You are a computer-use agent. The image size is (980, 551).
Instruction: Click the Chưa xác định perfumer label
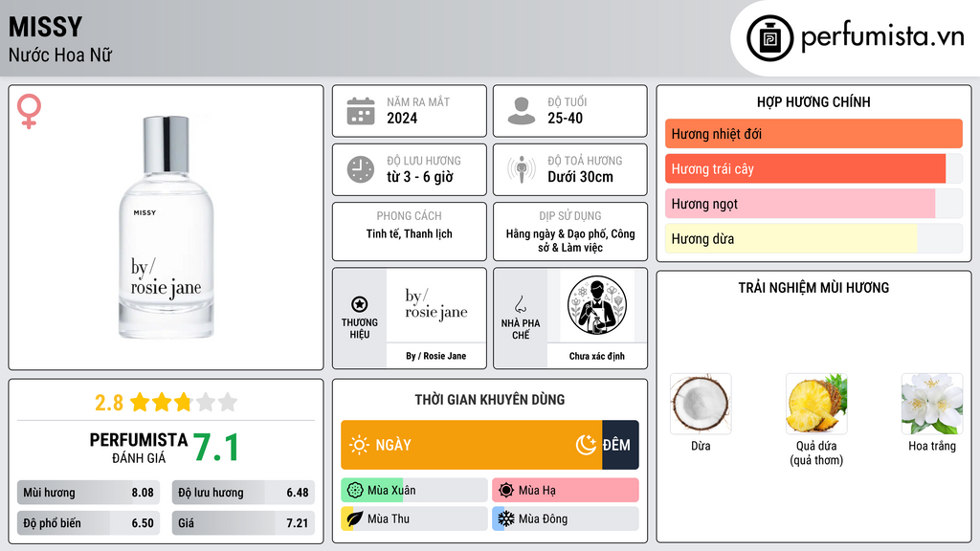[597, 356]
